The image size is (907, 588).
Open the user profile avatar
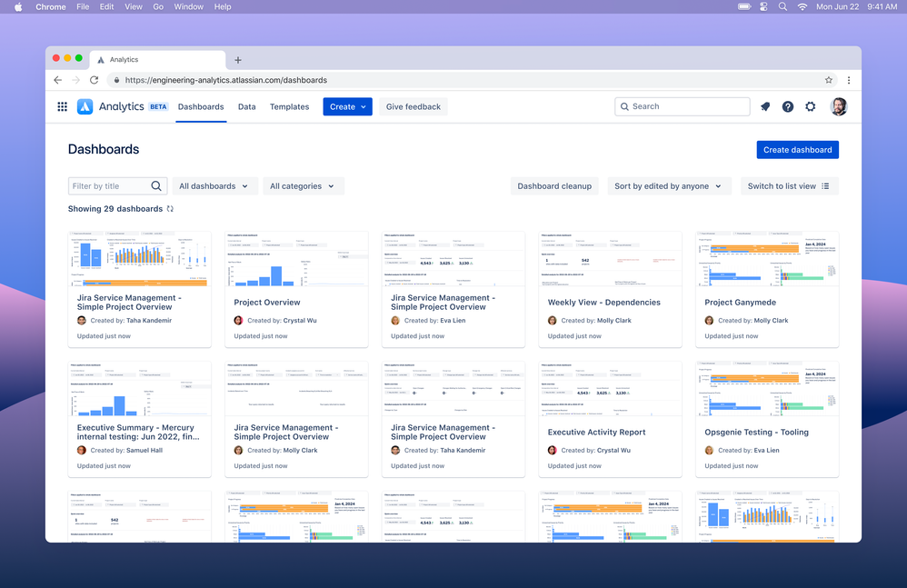pyautogui.click(x=838, y=106)
